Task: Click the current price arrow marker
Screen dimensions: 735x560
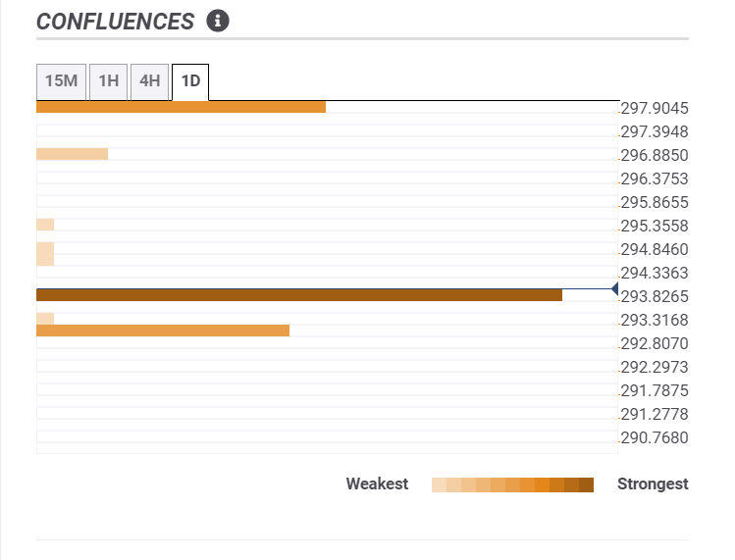Action: pyautogui.click(x=614, y=289)
